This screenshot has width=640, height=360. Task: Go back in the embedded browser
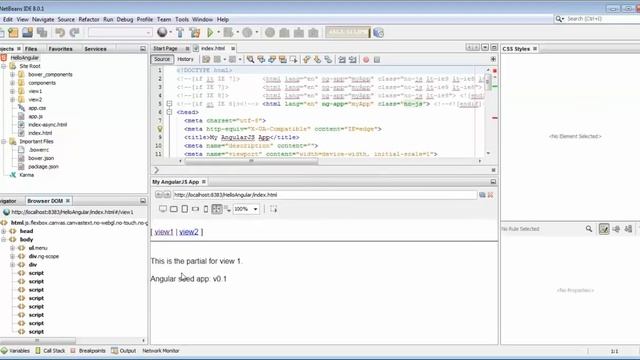click(x=158, y=195)
